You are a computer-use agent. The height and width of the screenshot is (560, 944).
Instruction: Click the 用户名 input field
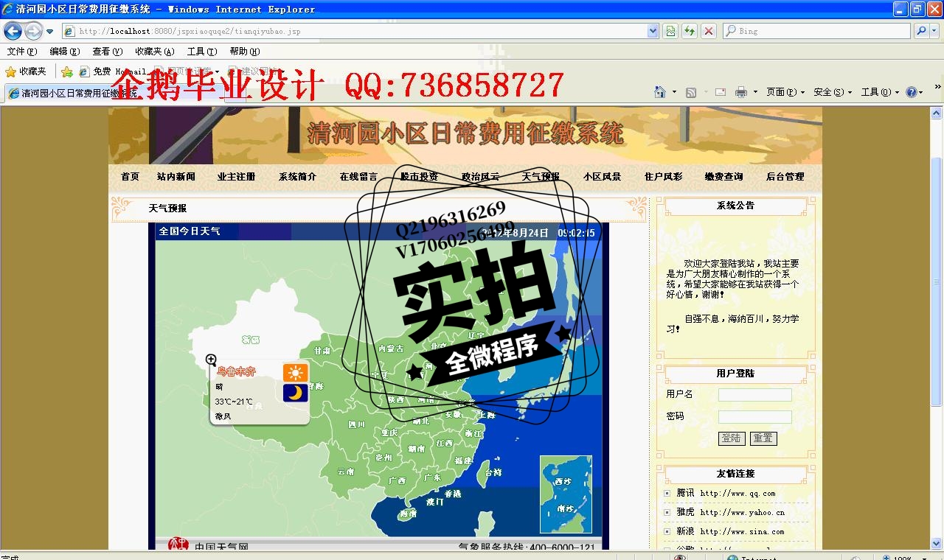coord(754,395)
